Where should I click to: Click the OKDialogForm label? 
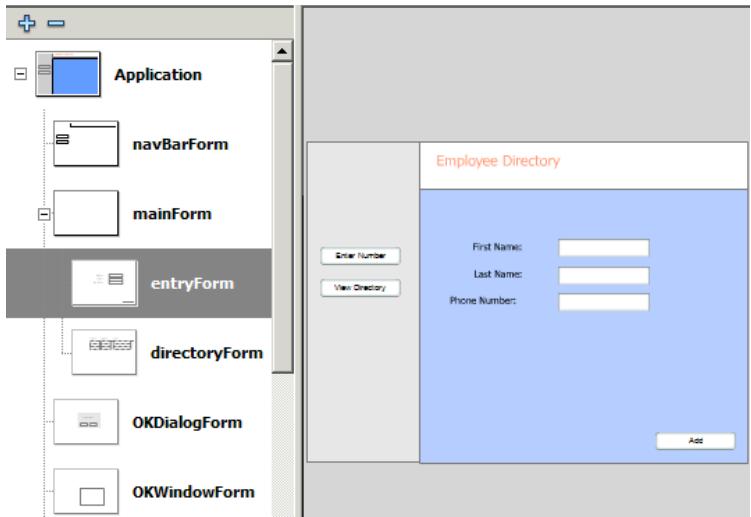(187, 423)
